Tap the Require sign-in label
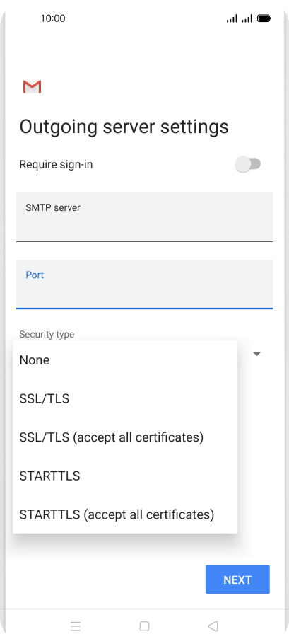289x644 pixels. [56, 165]
